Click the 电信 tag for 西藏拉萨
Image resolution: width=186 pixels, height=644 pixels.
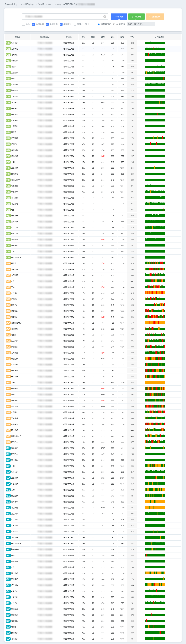pos(8,61)
